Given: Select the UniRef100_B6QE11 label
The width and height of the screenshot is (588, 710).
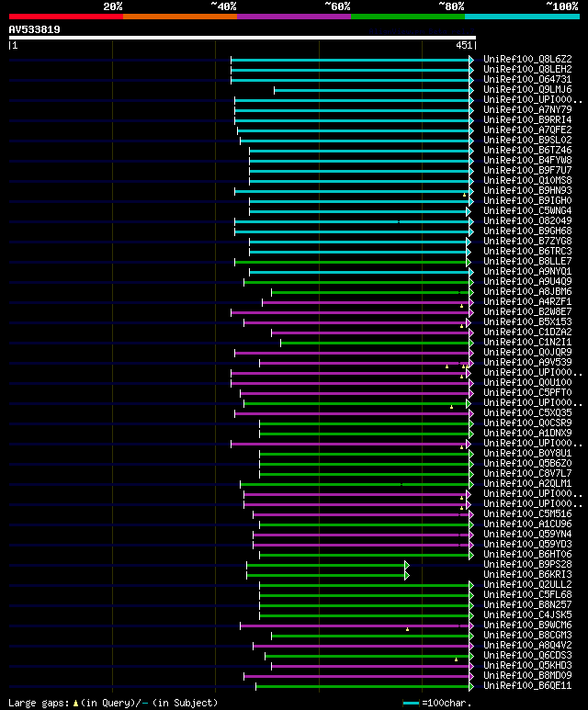Looking at the screenshot, I should [x=527, y=686].
